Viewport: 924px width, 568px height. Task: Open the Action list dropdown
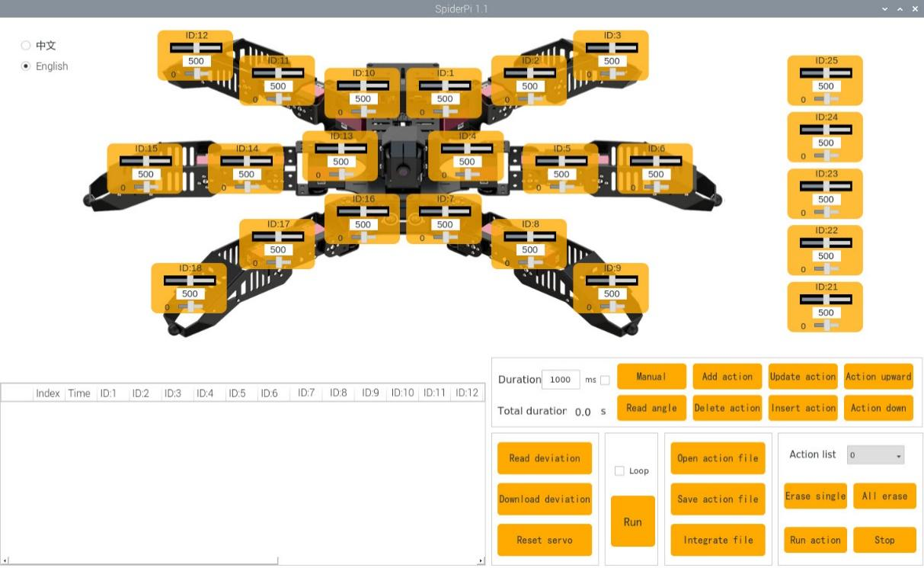(x=875, y=455)
